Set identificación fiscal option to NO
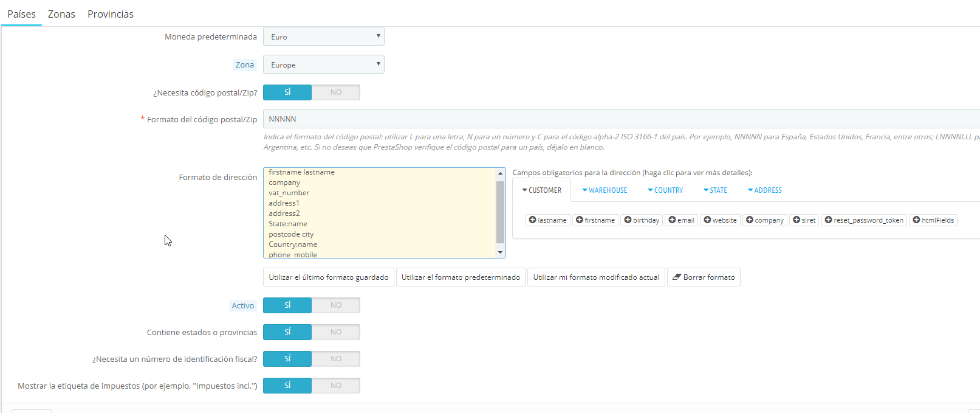This screenshot has width=980, height=413. pos(336,359)
